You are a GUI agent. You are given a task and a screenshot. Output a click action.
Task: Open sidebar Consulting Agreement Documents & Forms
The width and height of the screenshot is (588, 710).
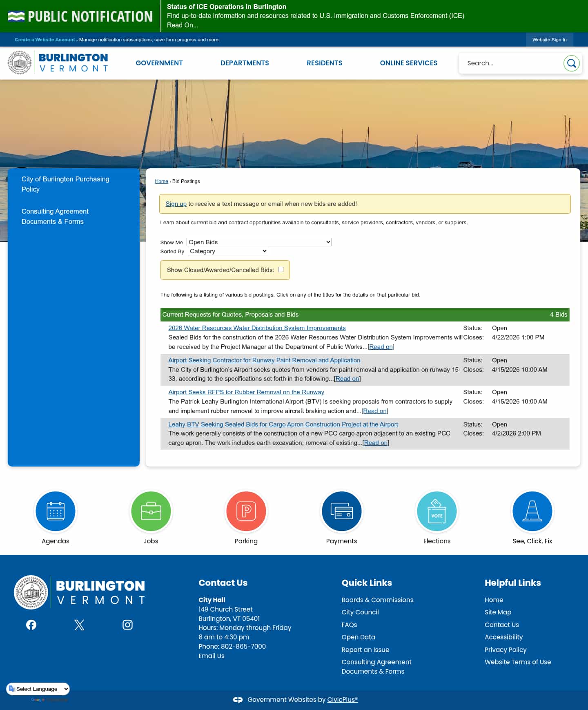(55, 217)
